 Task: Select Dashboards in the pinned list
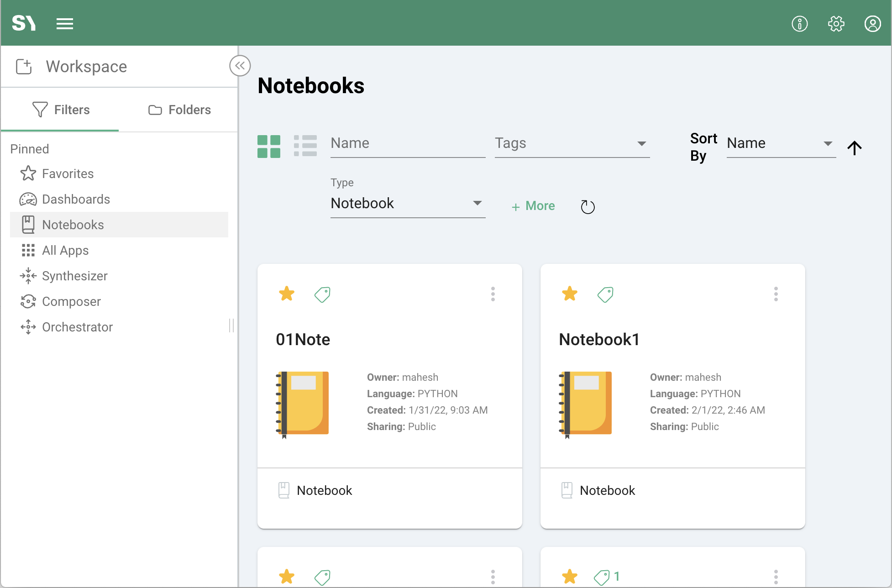click(76, 199)
